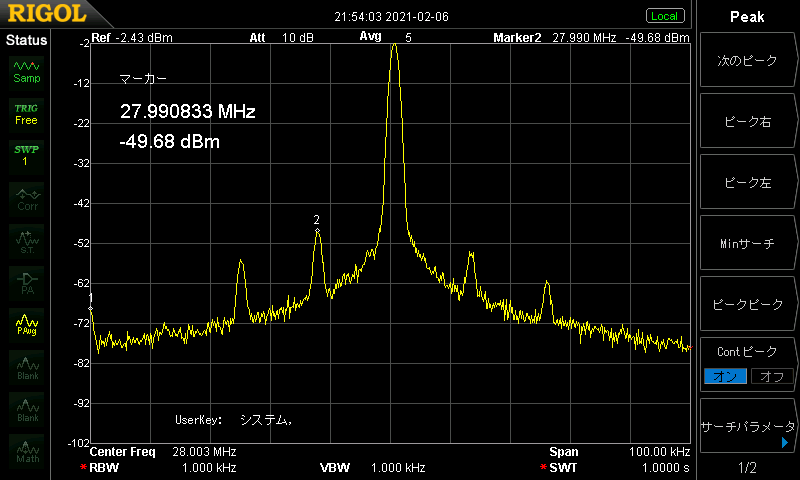The width and height of the screenshot is (800, 480).
Task: Select the TRIG Free status icon
Action: [27, 115]
